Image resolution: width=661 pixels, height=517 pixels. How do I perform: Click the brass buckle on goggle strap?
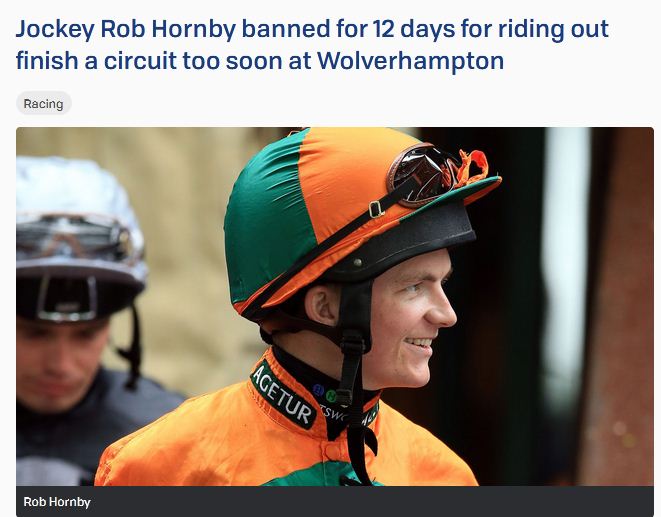[376, 210]
